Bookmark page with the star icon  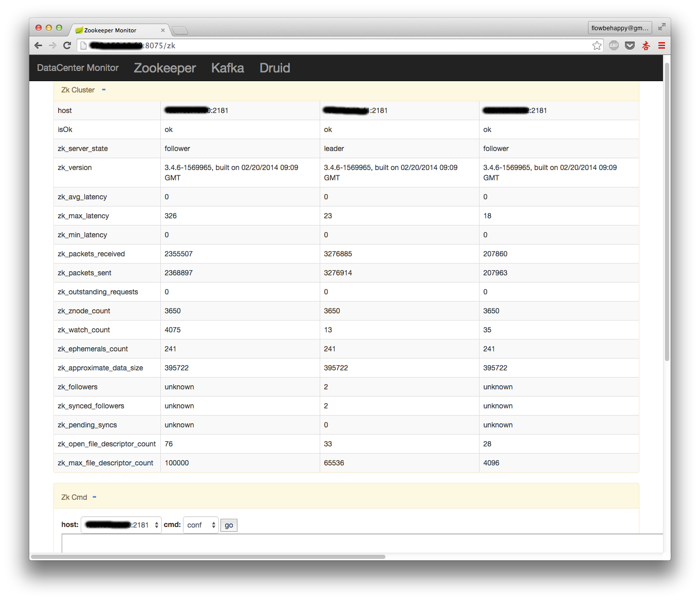(597, 46)
